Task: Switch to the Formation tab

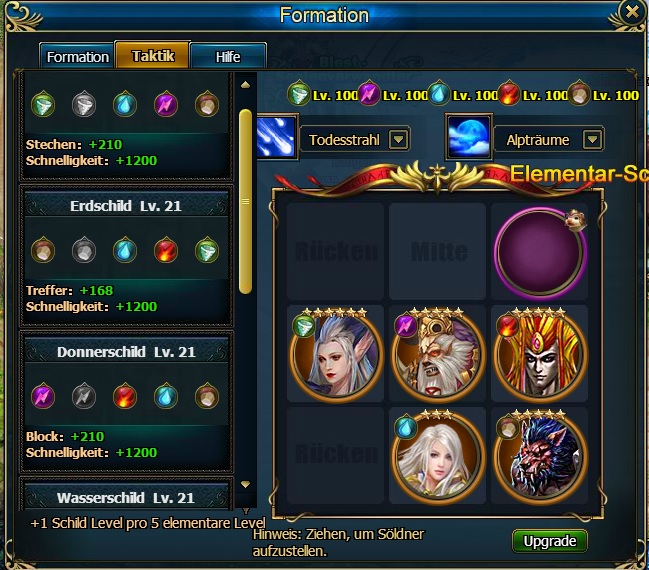Action: (77, 56)
